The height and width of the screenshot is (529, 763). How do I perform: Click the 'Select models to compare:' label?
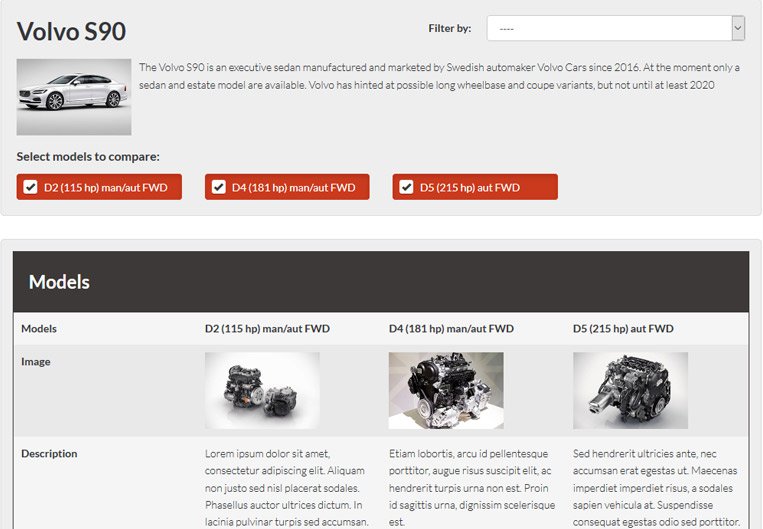pos(88,157)
